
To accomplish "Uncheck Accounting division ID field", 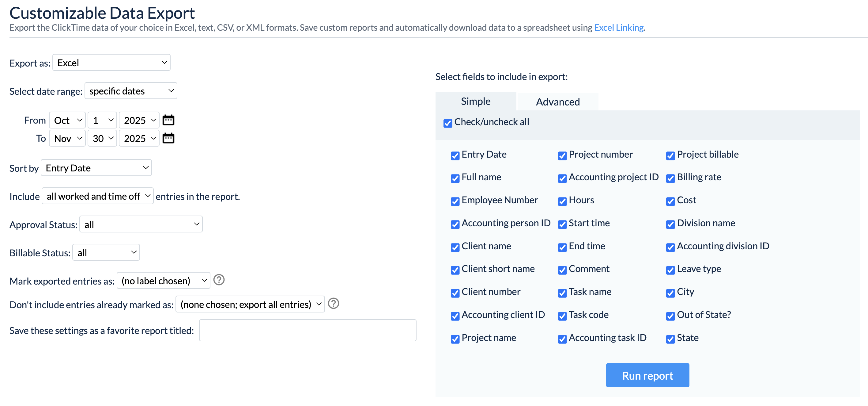I will pos(670,247).
